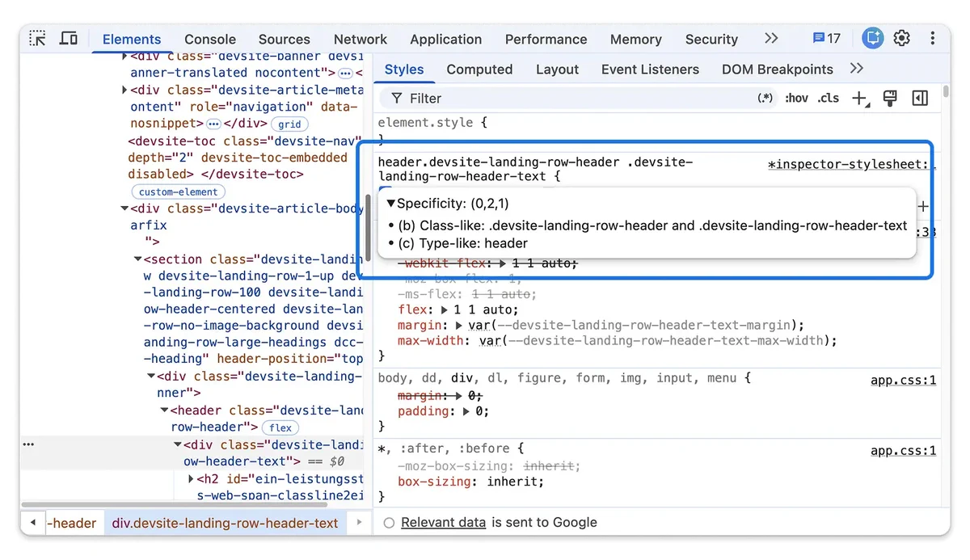Switch to the Computed pane

pos(479,69)
